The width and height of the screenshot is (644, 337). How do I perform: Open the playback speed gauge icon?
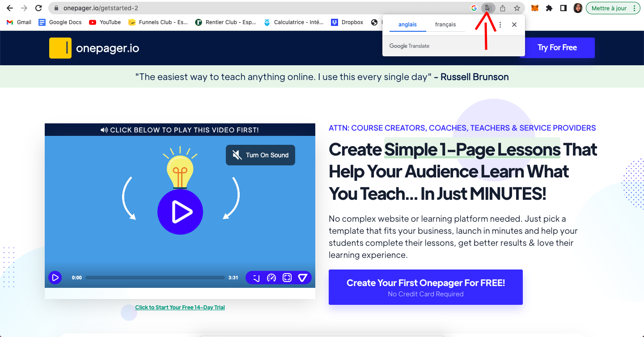271,278
